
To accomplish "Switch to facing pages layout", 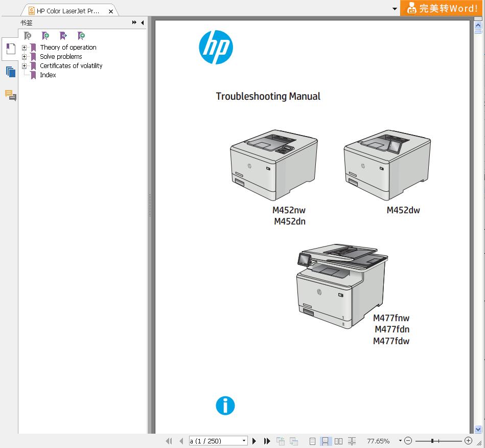I will (x=338, y=441).
